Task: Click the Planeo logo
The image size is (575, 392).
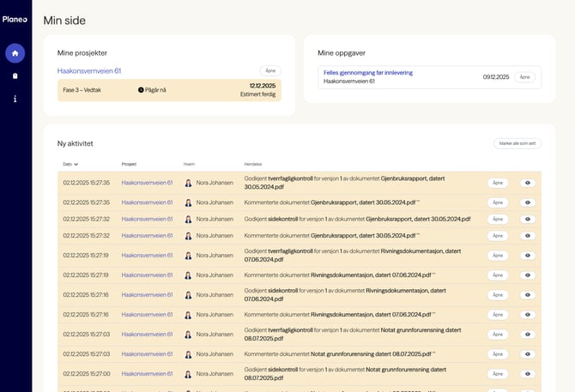Action: [15, 19]
